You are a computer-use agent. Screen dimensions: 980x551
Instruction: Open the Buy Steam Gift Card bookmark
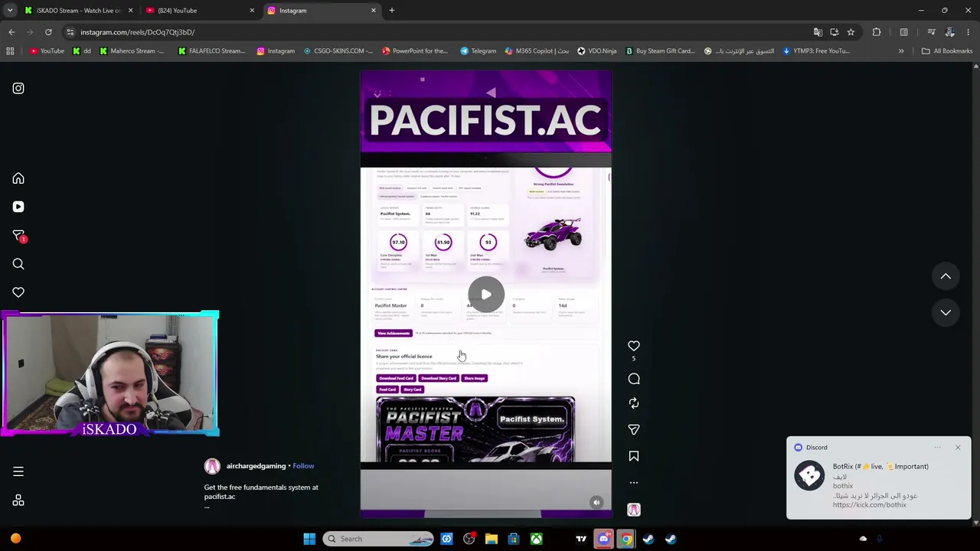point(660,51)
